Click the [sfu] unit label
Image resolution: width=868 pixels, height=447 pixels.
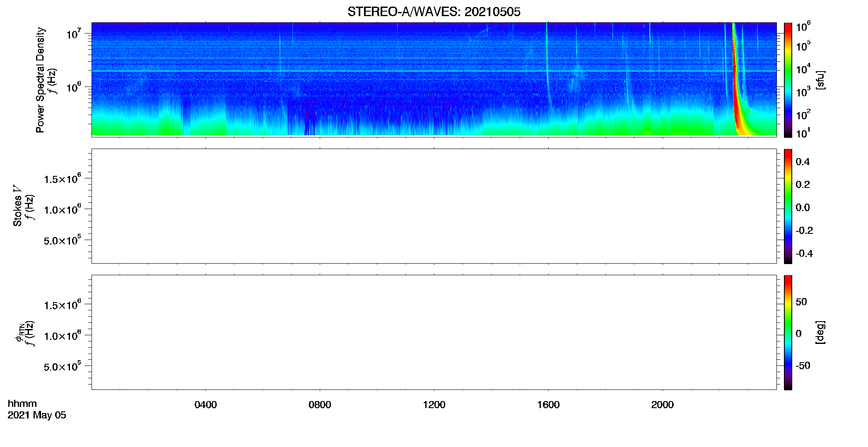tap(820, 80)
